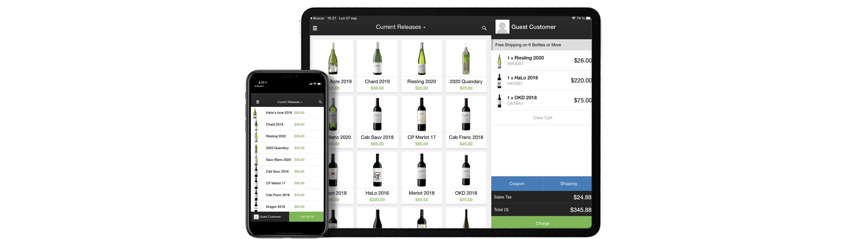Image resolution: width=868 pixels, height=239 pixels.
Task: Select the Cab Franc 2018 product tile
Action: coord(466,121)
